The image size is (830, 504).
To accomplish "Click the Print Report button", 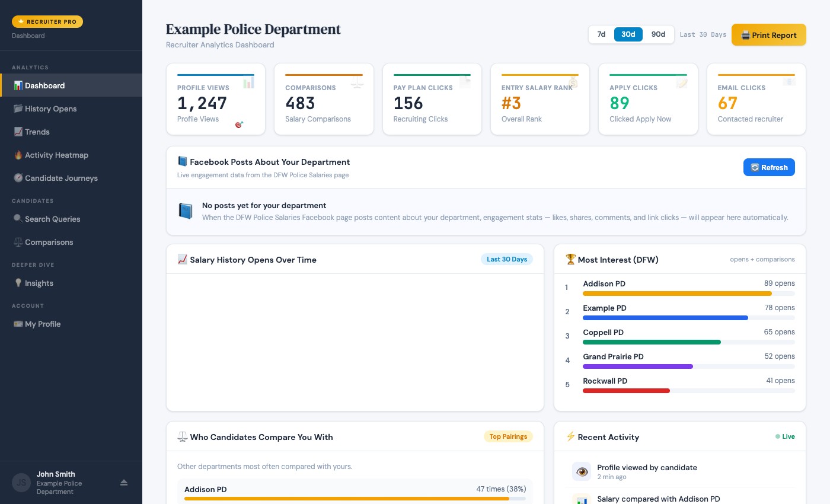I will click(769, 34).
